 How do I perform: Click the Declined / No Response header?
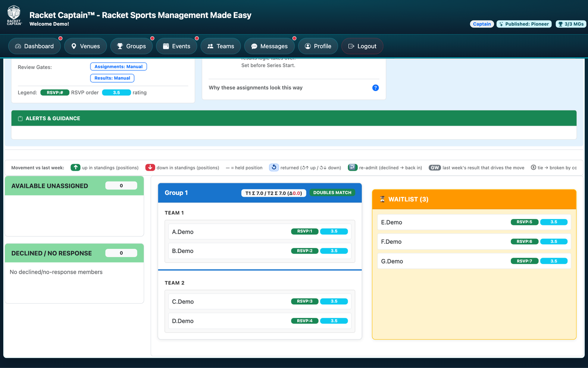click(74, 253)
